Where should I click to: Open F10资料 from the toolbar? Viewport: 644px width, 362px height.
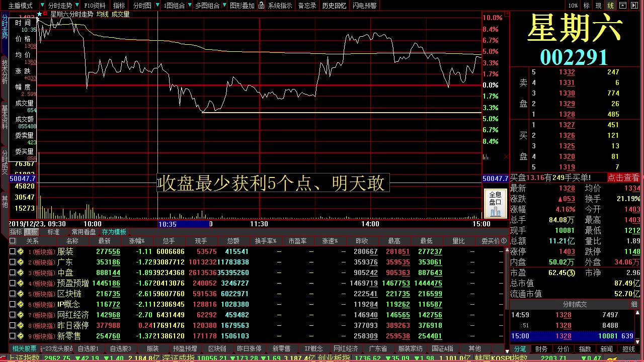click(95, 6)
